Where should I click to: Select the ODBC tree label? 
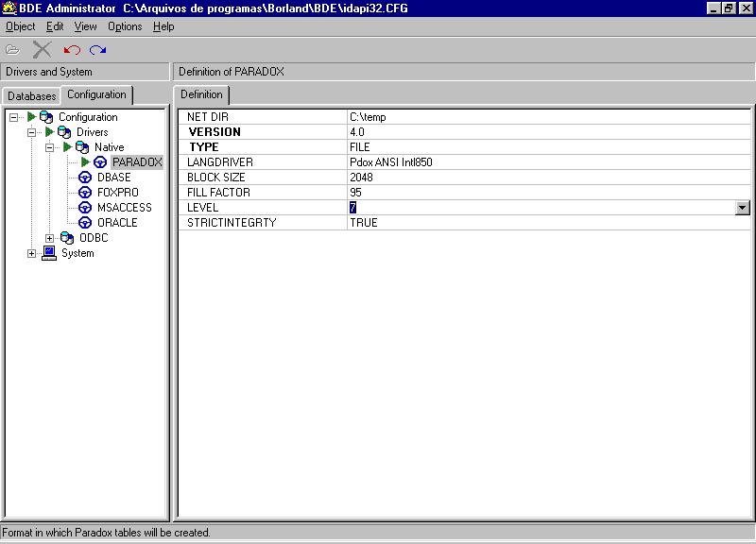(x=94, y=238)
